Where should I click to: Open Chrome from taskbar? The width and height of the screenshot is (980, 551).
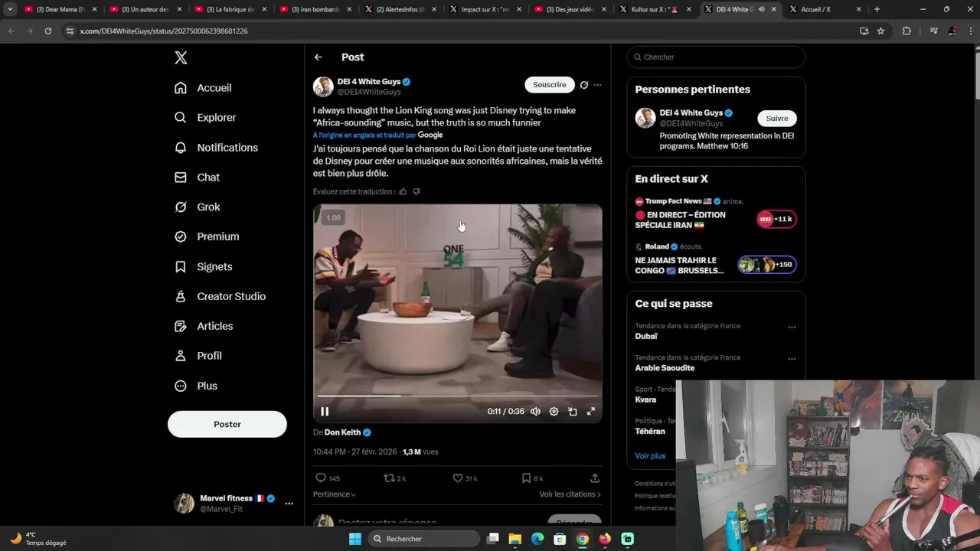coord(583,539)
